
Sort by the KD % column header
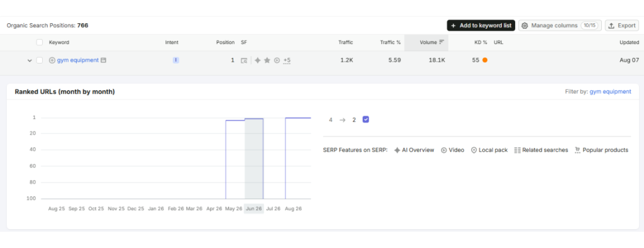point(480,42)
